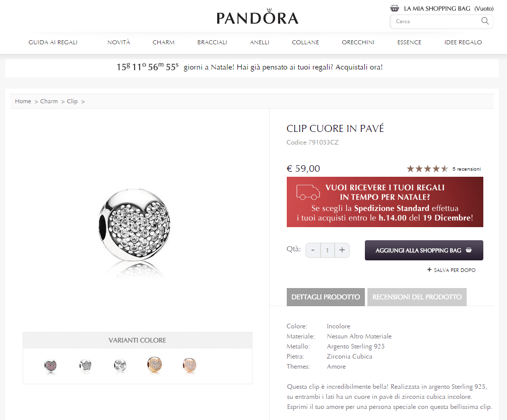This screenshot has height=420, width=507.
Task: Save item with Salva per dopo
Action: (451, 270)
